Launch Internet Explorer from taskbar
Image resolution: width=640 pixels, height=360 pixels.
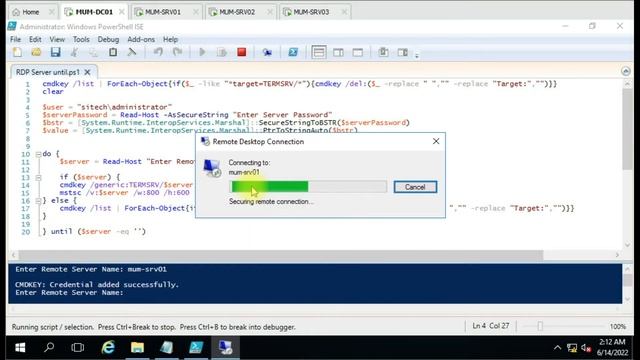tap(108, 347)
